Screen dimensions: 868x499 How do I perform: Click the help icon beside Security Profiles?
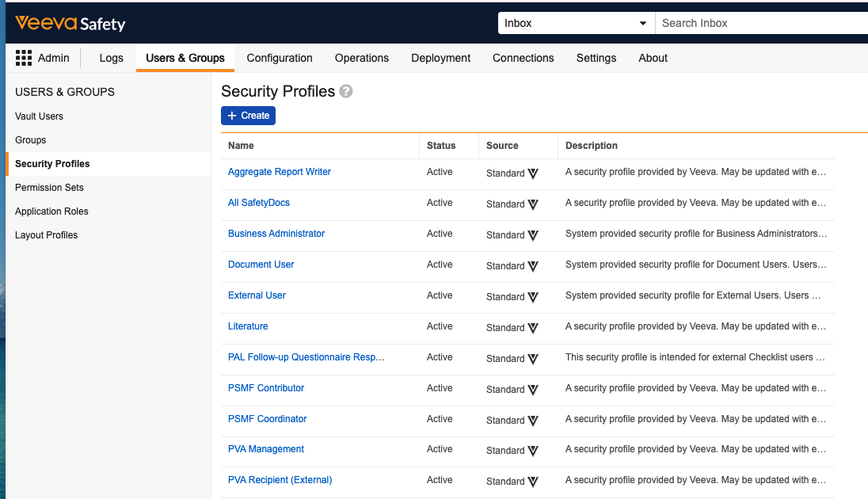coord(346,91)
